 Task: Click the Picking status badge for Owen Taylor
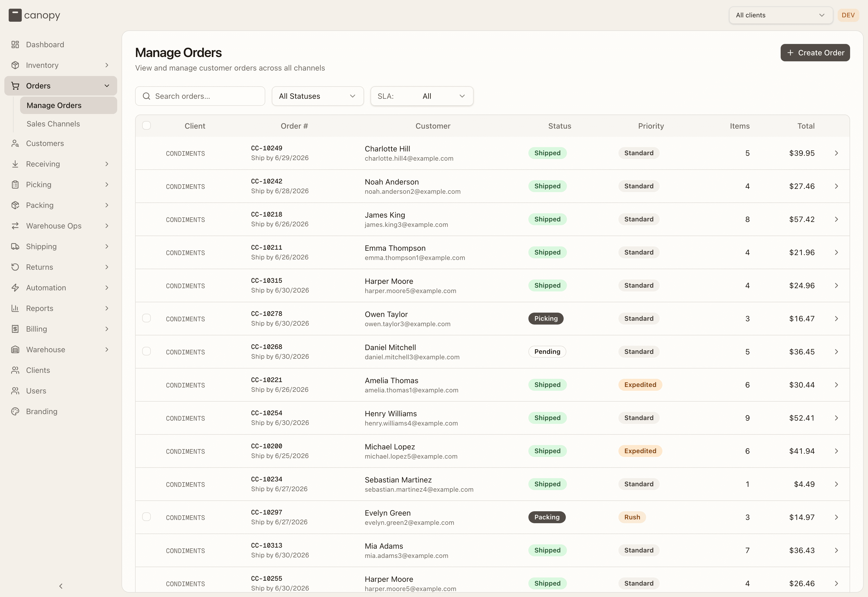point(546,319)
